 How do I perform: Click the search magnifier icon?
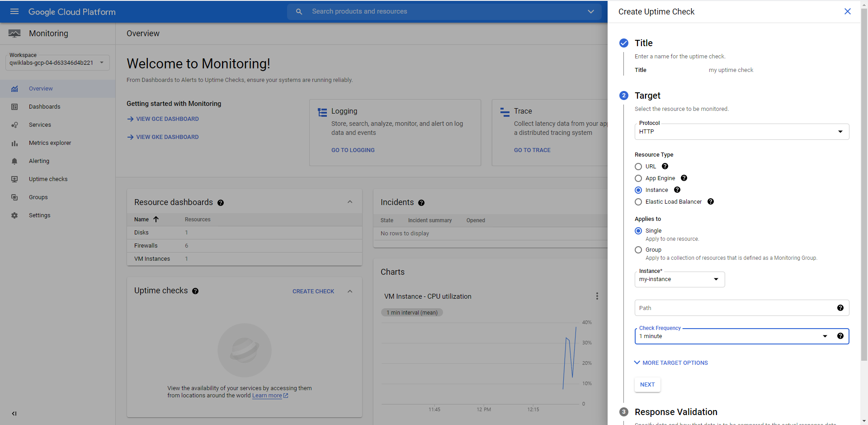pos(299,11)
